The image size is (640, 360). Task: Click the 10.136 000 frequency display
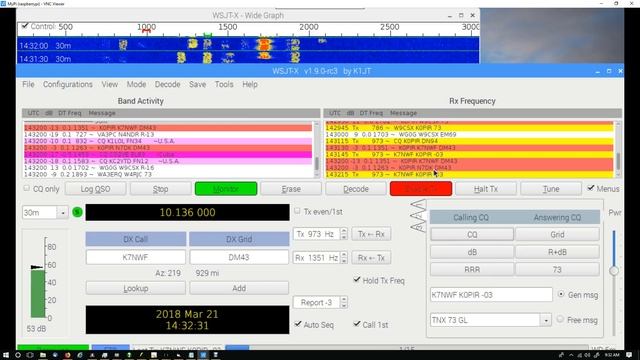(x=187, y=212)
